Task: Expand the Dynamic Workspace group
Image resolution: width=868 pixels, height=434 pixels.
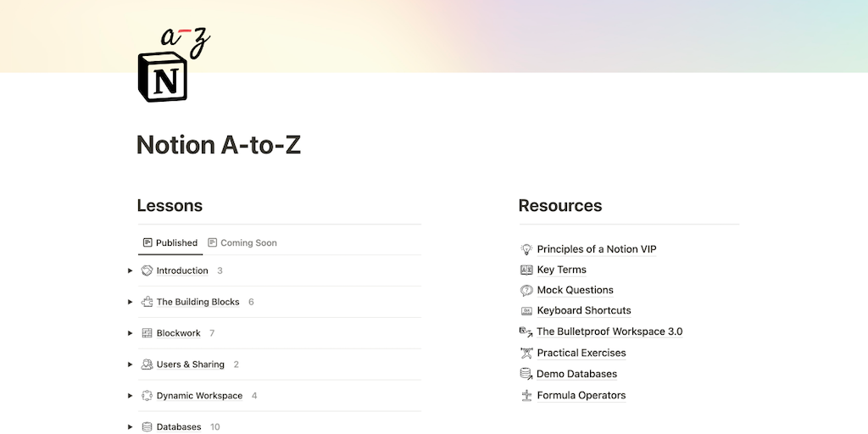Action: (131, 396)
